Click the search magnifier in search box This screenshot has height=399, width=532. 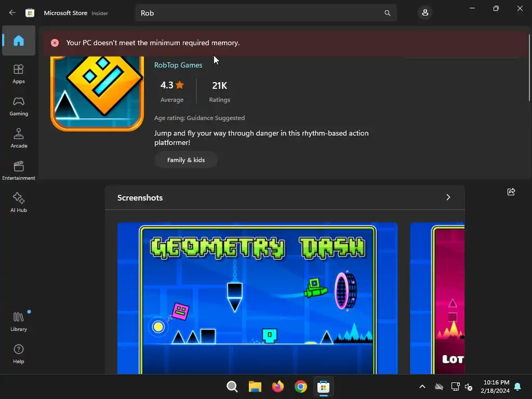(x=387, y=13)
